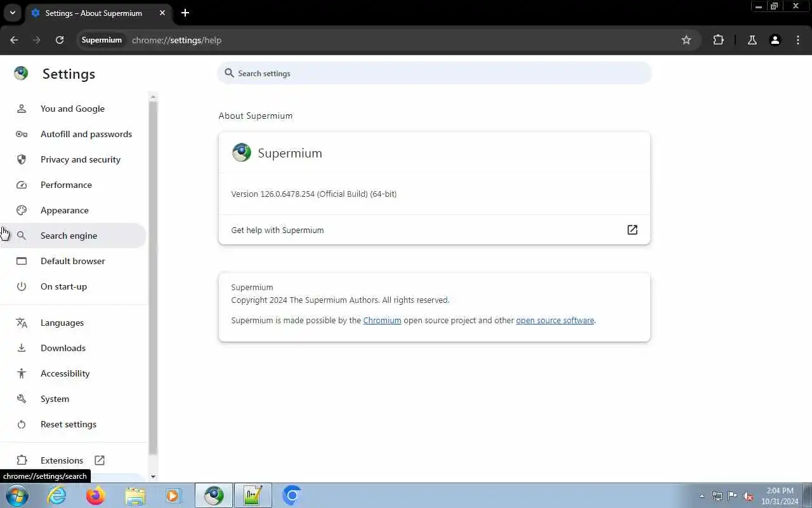812x508 pixels.
Task: Open the Windows Start menu
Action: [16, 495]
